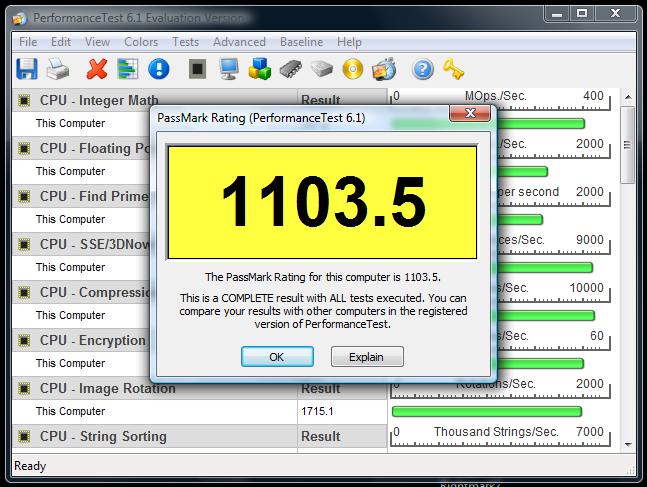Image resolution: width=647 pixels, height=487 pixels.
Task: Click the CPU Integer Math chip icon
Action: click(24, 100)
